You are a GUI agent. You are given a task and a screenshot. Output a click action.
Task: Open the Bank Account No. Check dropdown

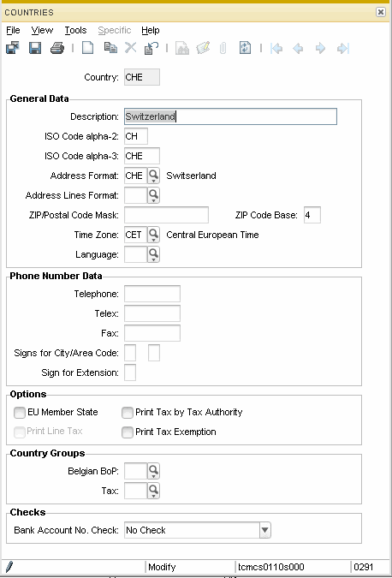click(x=264, y=530)
